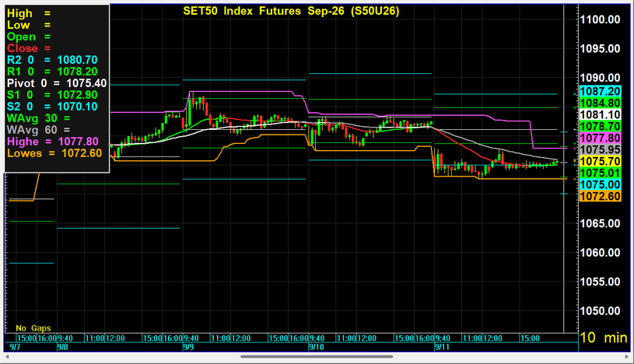
Task: Click the orange 1072.60 price label
Action: (600, 196)
